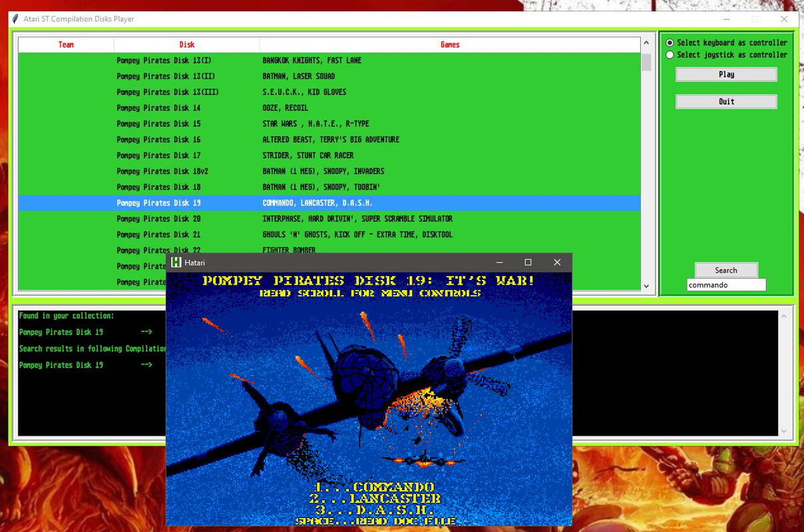Click games cell 'BANGKOK KNIGHTS, FAST LANE'
The width and height of the screenshot is (804, 532).
tap(312, 61)
